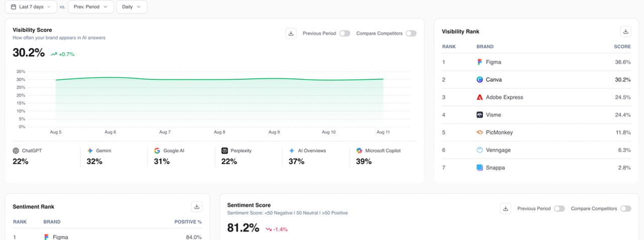Sort by RANK column in Sentiment Rank
The image size is (644, 240).
point(20,222)
